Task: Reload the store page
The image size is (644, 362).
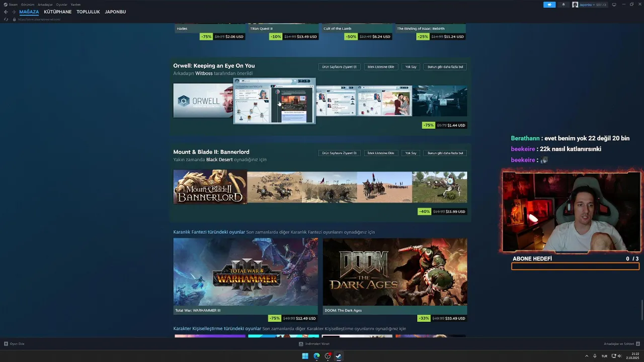Action: 6,19
